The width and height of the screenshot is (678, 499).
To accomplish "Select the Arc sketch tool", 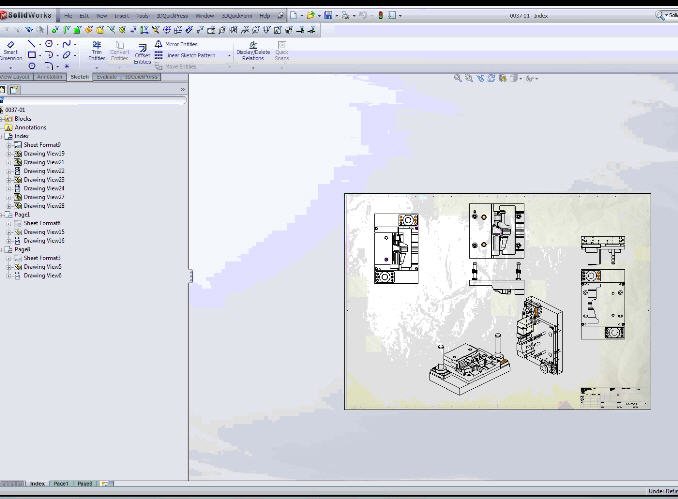I will tap(49, 55).
